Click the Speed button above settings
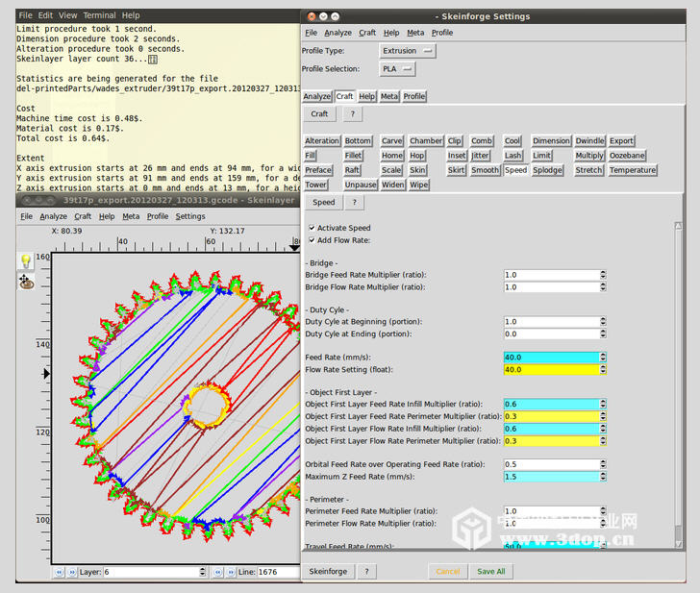Viewport: 700px width, 593px height. pyautogui.click(x=324, y=202)
